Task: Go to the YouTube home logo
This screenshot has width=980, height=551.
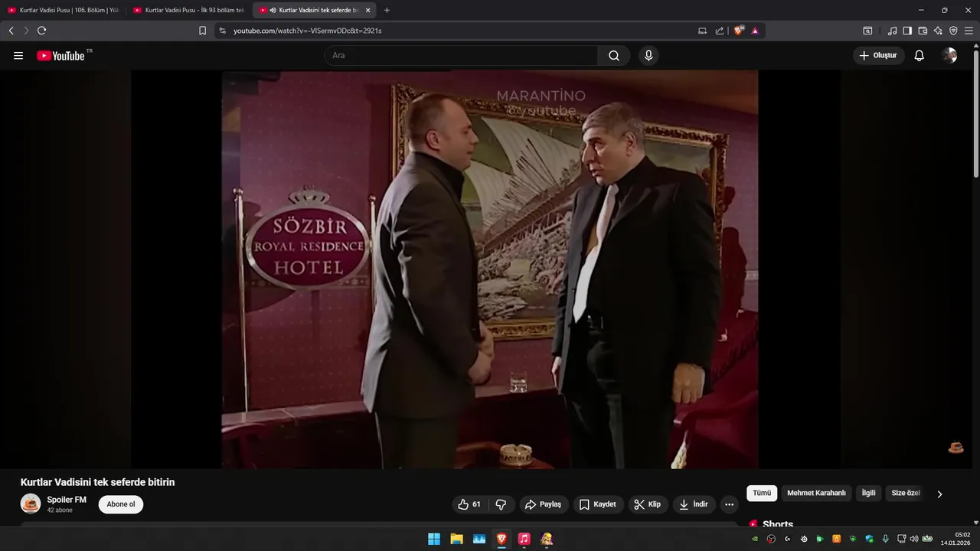Action: tap(60, 56)
